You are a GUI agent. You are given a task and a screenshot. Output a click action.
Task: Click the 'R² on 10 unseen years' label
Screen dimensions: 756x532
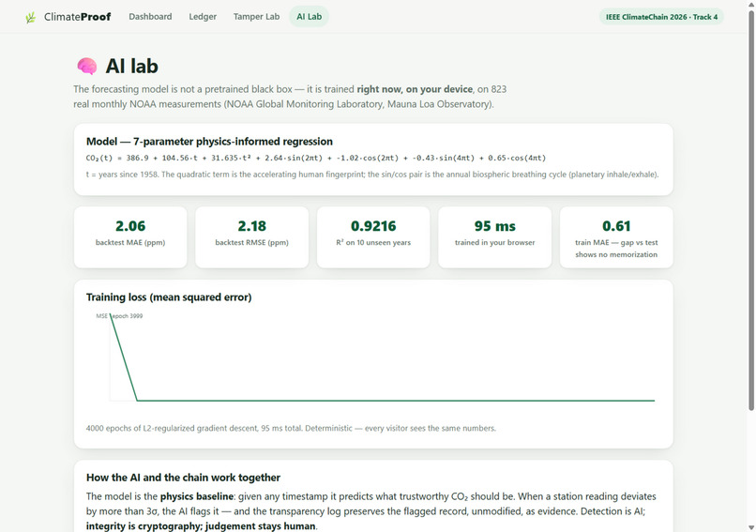pos(373,243)
